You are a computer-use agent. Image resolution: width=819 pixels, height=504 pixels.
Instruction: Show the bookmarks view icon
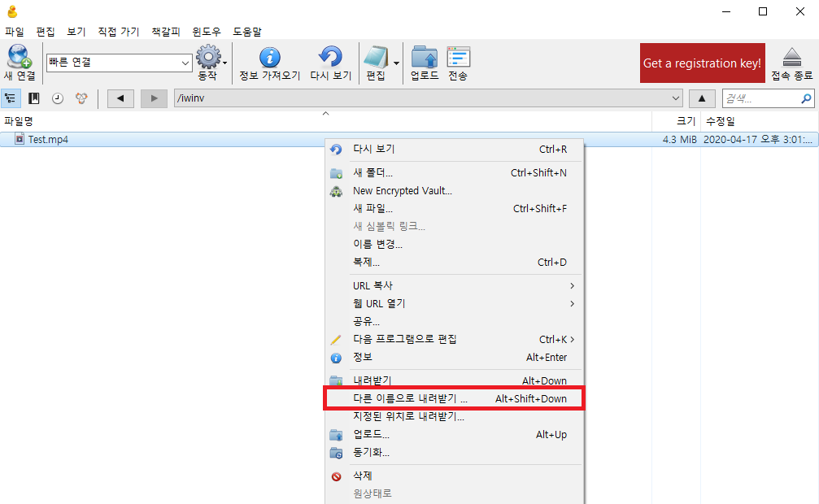coord(34,98)
